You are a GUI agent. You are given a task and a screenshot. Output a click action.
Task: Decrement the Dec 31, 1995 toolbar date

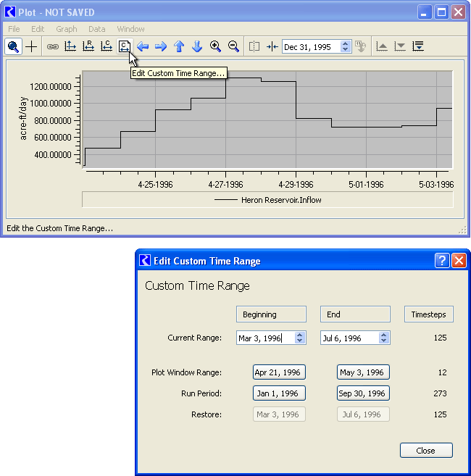[x=345, y=49]
